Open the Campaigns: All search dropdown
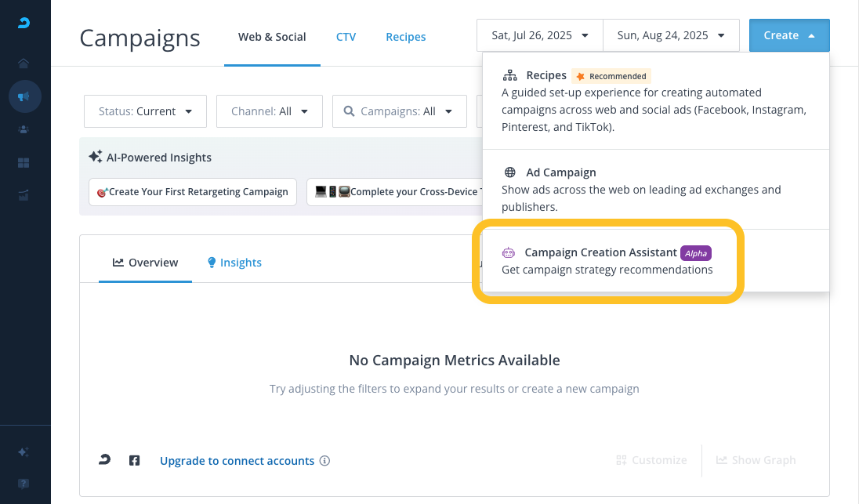The height and width of the screenshot is (504, 859). (x=399, y=111)
